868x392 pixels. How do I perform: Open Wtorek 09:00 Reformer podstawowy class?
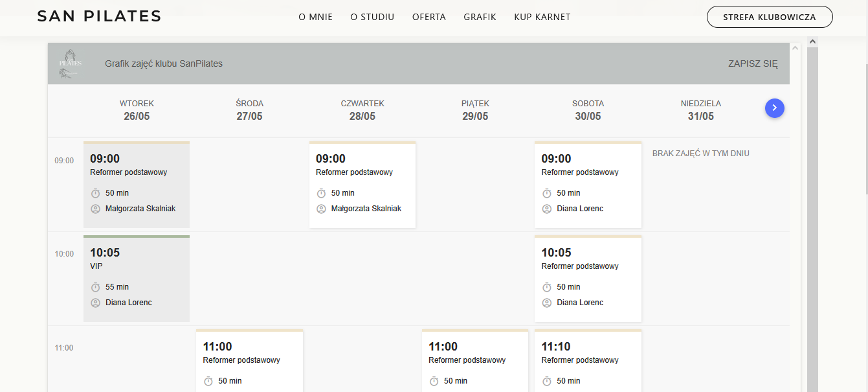(137, 185)
